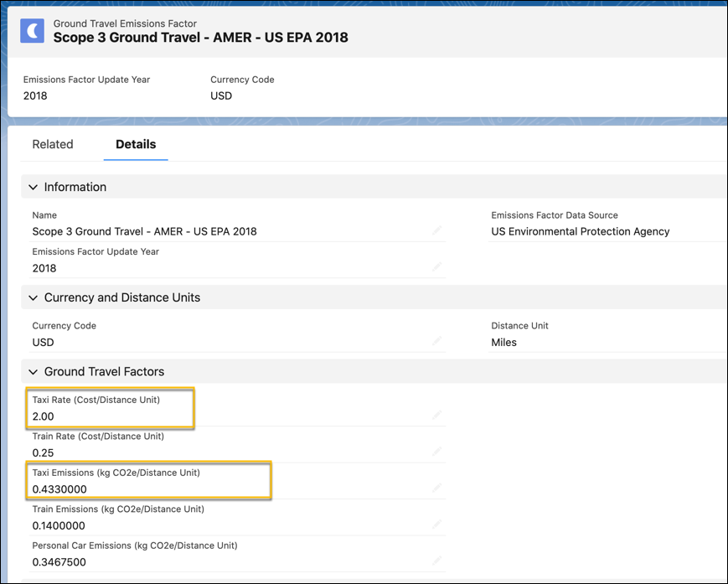Click Taxi Emissions value 0.4330000
728x584 pixels.
pyautogui.click(x=59, y=489)
